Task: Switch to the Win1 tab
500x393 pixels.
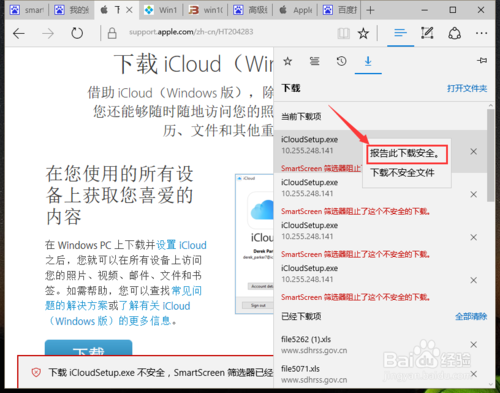Action: pyautogui.click(x=161, y=10)
